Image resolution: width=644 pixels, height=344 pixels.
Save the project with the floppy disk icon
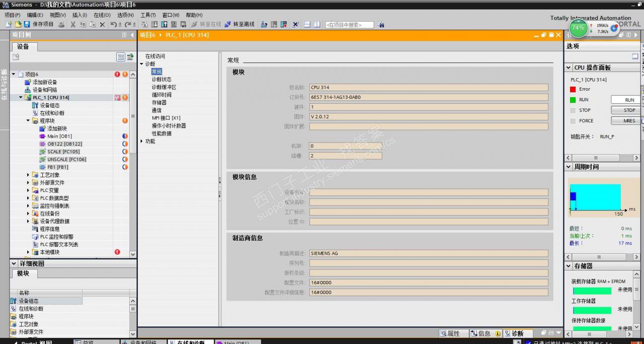click(27, 24)
